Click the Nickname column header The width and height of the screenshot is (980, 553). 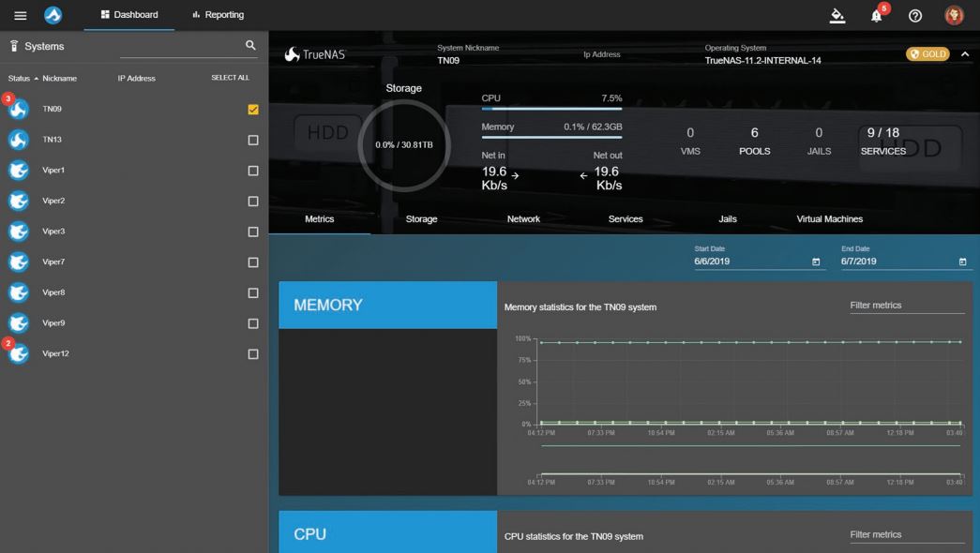tap(59, 78)
